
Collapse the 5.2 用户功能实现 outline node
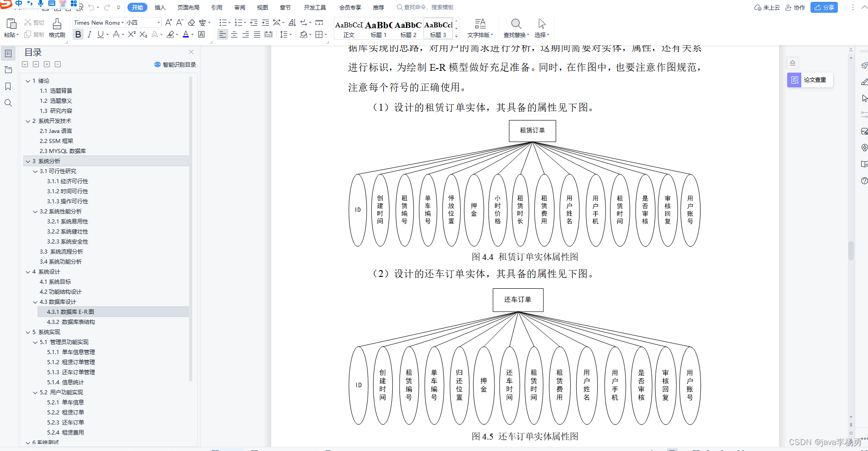point(35,393)
